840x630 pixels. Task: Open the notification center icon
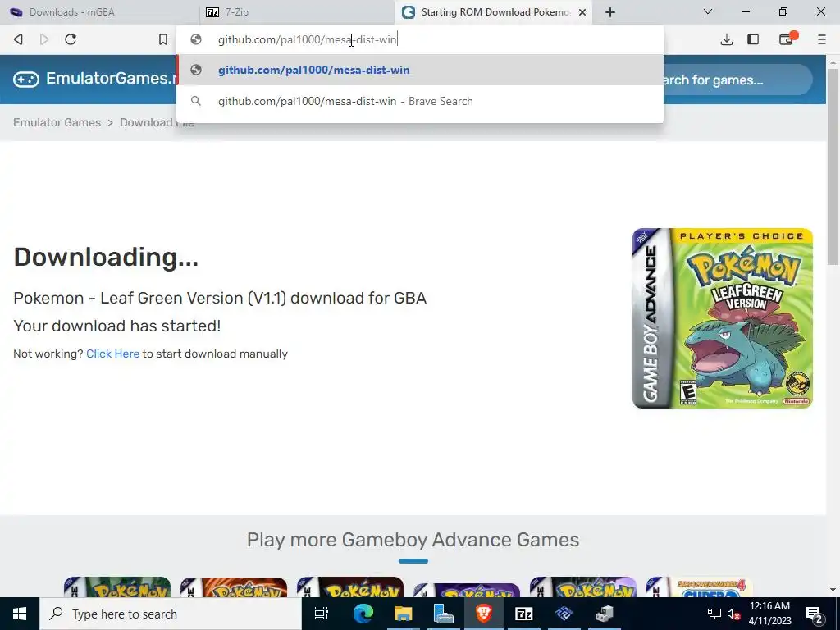(x=815, y=614)
